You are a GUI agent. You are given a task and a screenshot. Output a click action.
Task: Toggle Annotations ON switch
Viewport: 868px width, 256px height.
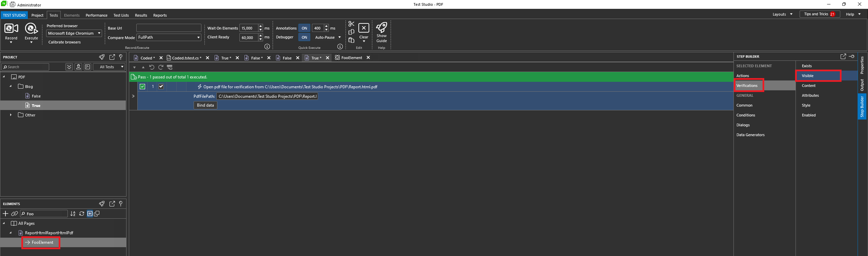point(304,28)
